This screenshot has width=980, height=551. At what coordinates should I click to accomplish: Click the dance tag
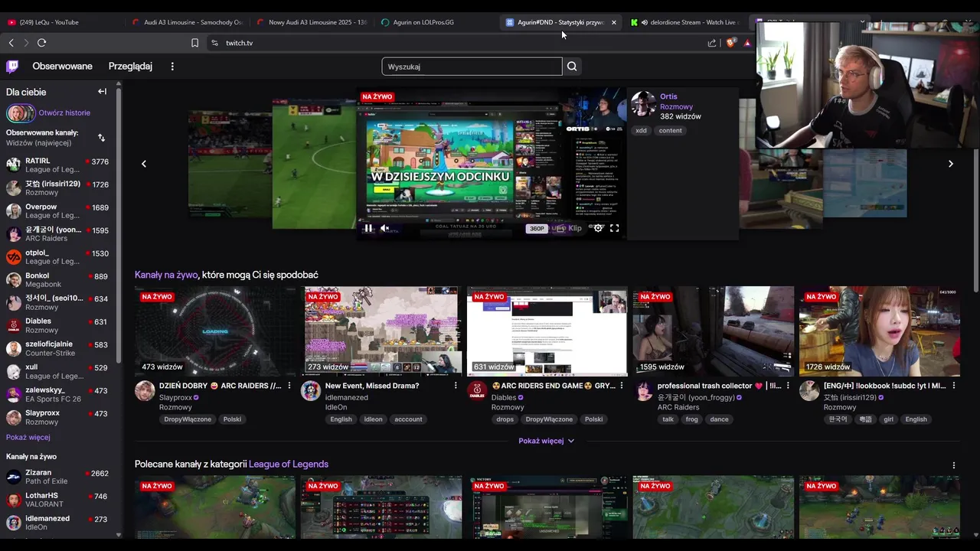pyautogui.click(x=719, y=419)
